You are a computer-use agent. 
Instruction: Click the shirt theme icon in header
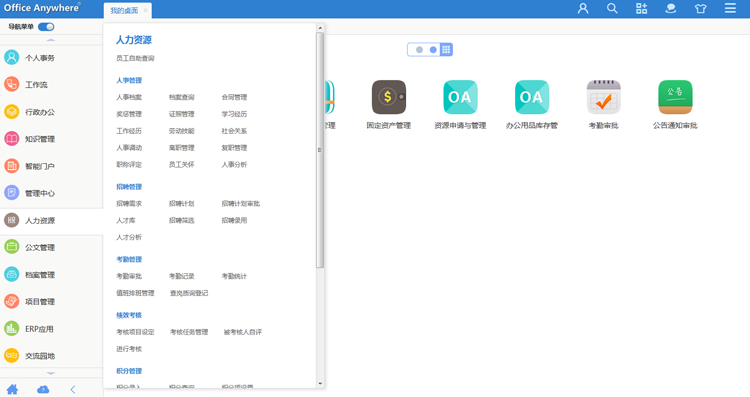click(x=700, y=8)
